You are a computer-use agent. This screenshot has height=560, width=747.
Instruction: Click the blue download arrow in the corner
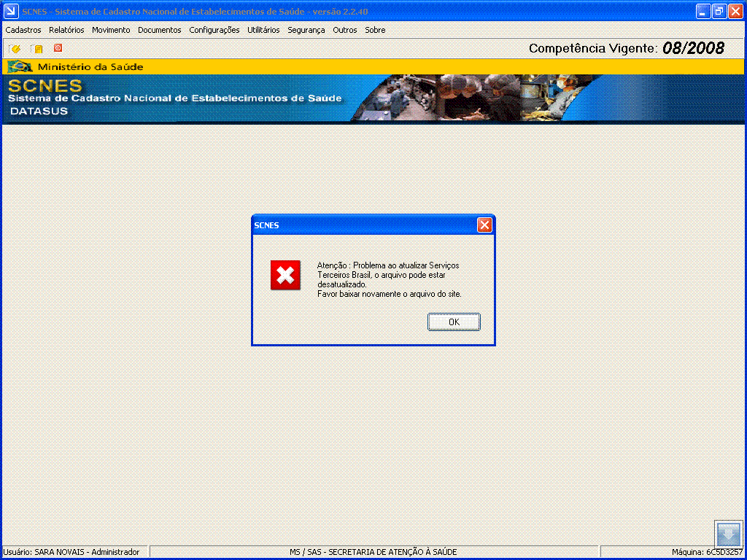coord(727,534)
